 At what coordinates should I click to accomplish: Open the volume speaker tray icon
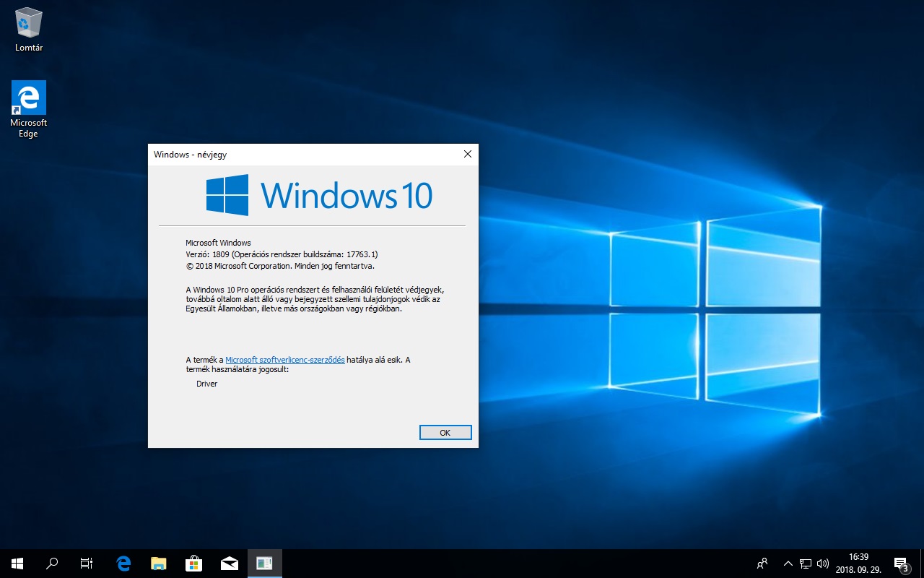(x=823, y=564)
